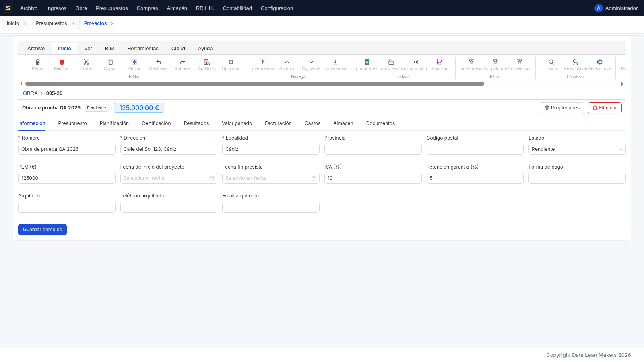
Task: Open the Auditoría tool
Action: (x=207, y=62)
